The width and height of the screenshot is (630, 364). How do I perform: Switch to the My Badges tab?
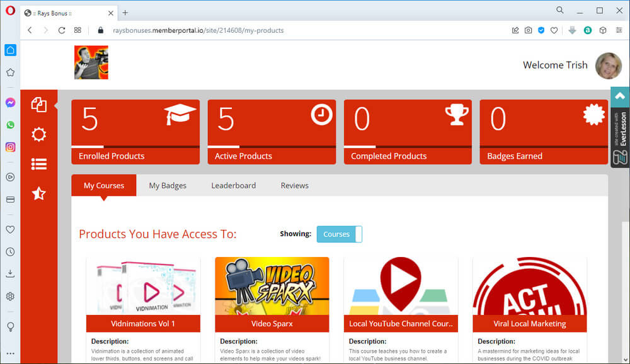tap(168, 185)
